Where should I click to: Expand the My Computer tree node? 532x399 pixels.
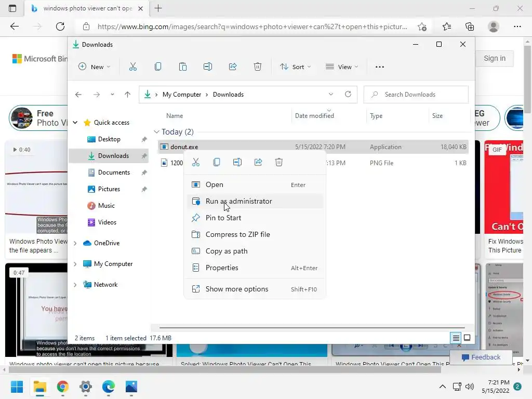pyautogui.click(x=75, y=264)
